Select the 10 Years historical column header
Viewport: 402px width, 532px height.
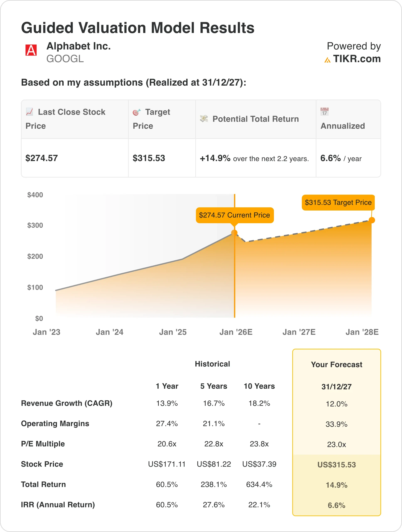pyautogui.click(x=259, y=386)
